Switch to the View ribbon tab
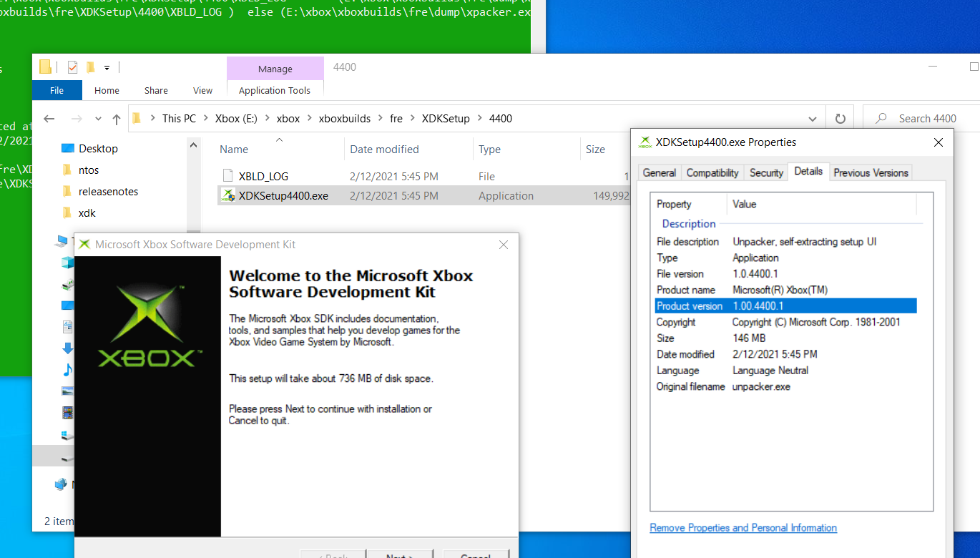 [x=202, y=90]
